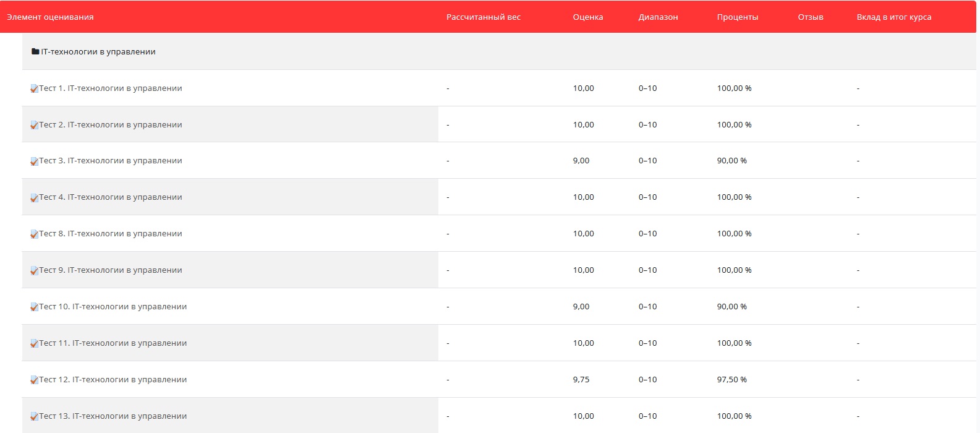Click the quiz icon for Тест 10

click(35, 307)
